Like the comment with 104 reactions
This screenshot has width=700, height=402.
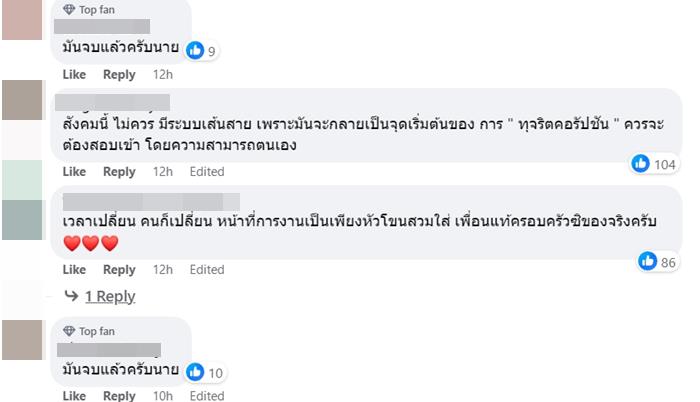[x=74, y=172]
